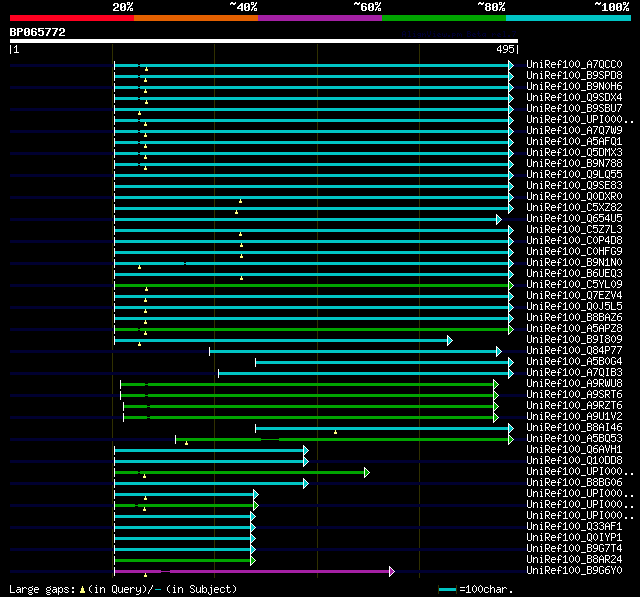Select the UniRef100_B8AR24 label
The height and width of the screenshot is (597, 640).
click(x=574, y=560)
